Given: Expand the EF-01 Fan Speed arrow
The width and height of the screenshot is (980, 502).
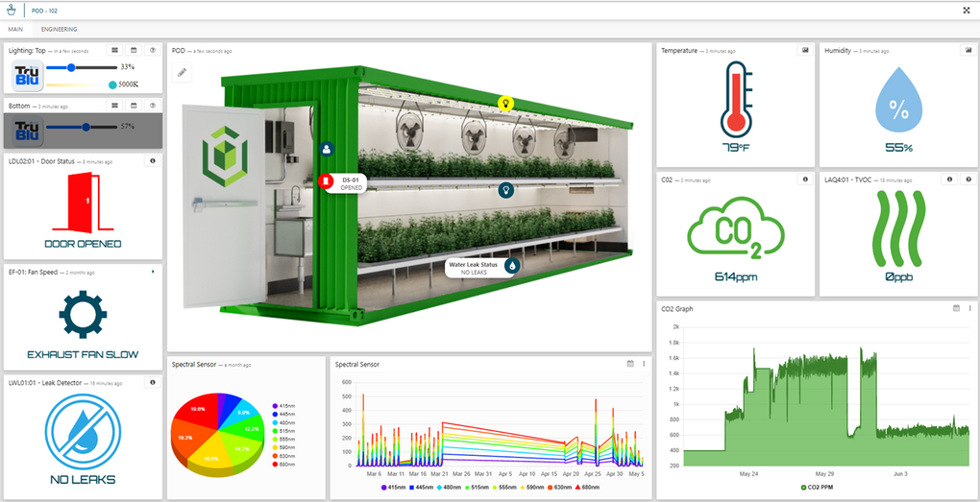Looking at the screenshot, I should [153, 272].
